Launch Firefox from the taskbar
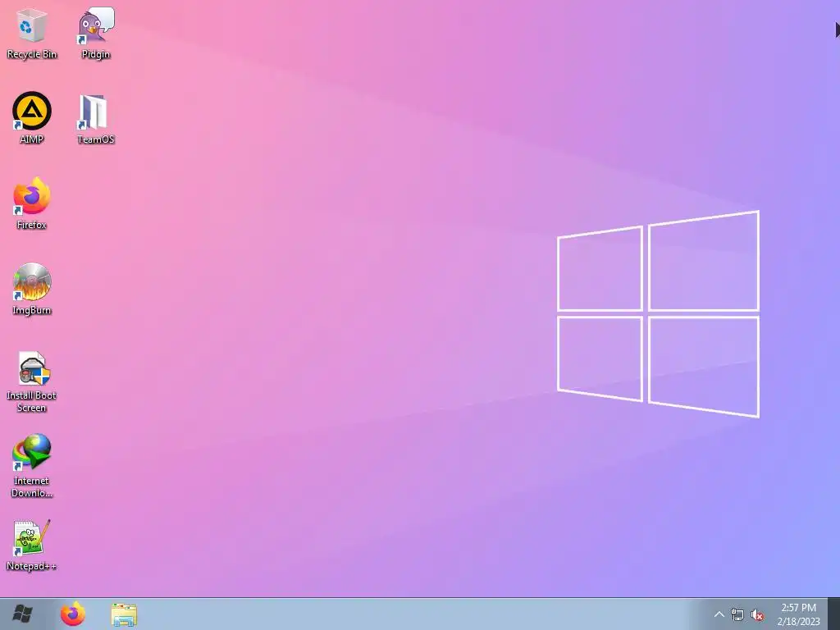 (73, 614)
